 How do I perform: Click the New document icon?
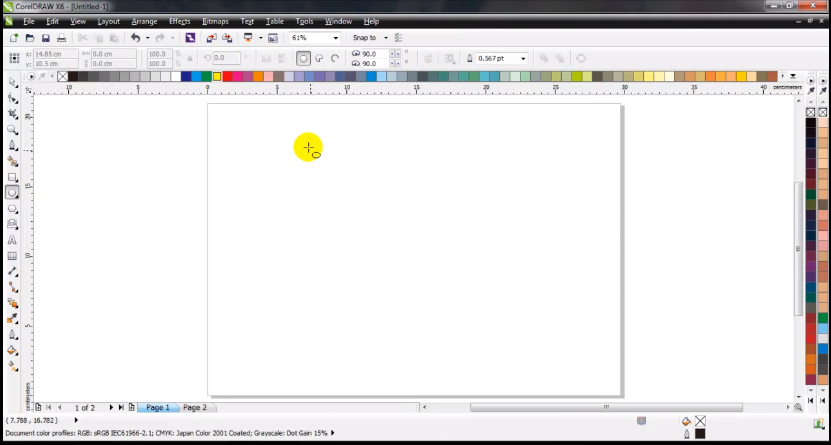[14, 38]
